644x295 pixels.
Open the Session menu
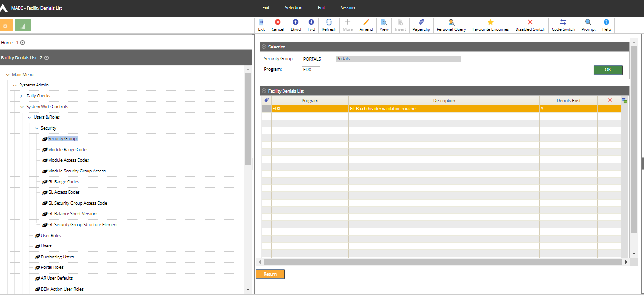348,8
